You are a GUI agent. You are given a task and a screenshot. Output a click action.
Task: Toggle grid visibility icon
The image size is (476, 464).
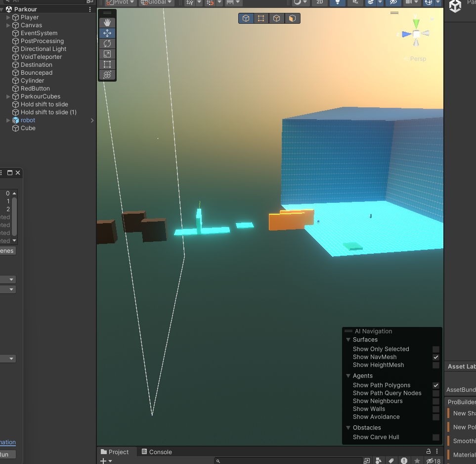click(x=190, y=2)
